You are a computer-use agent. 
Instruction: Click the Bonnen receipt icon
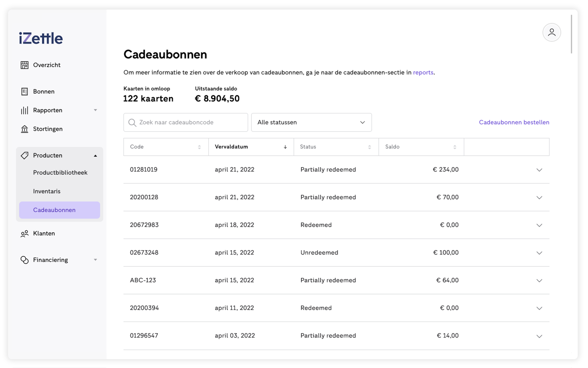[25, 92]
